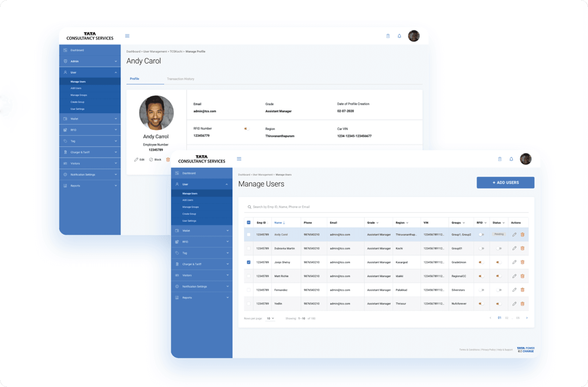Image resolution: width=588 pixels, height=387 pixels.
Task: Open Grade column filter dropdown
Action: point(378,223)
